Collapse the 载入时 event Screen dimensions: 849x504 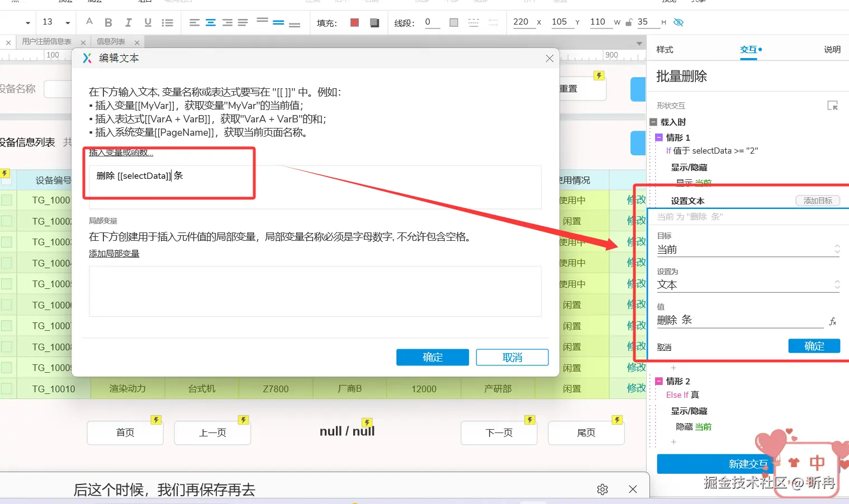(x=653, y=122)
